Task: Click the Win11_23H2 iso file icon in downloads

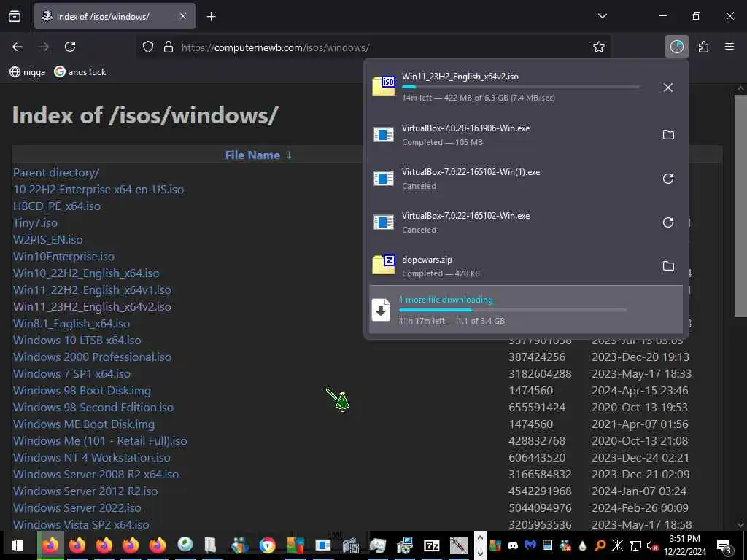Action: coord(384,86)
